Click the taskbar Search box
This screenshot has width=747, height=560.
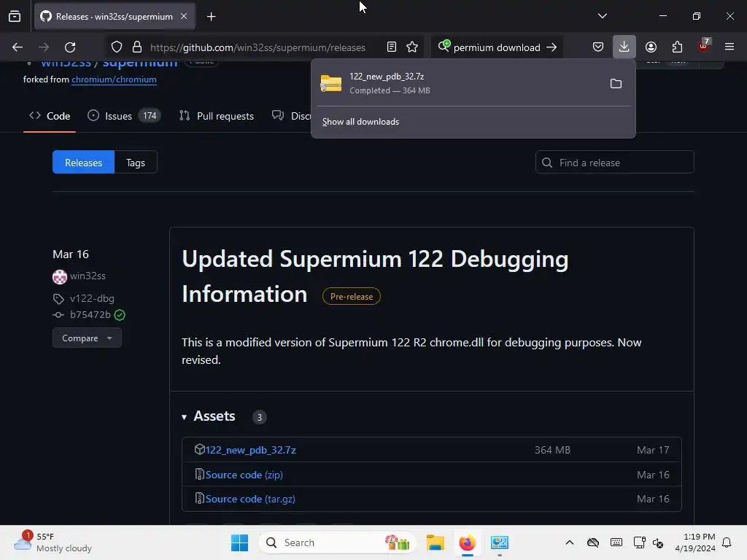pyautogui.click(x=337, y=542)
